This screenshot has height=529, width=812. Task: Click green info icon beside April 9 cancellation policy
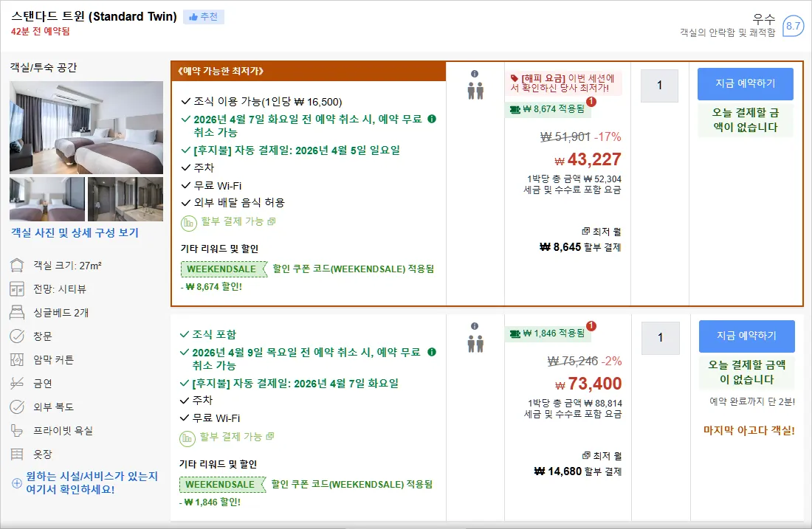tap(432, 352)
